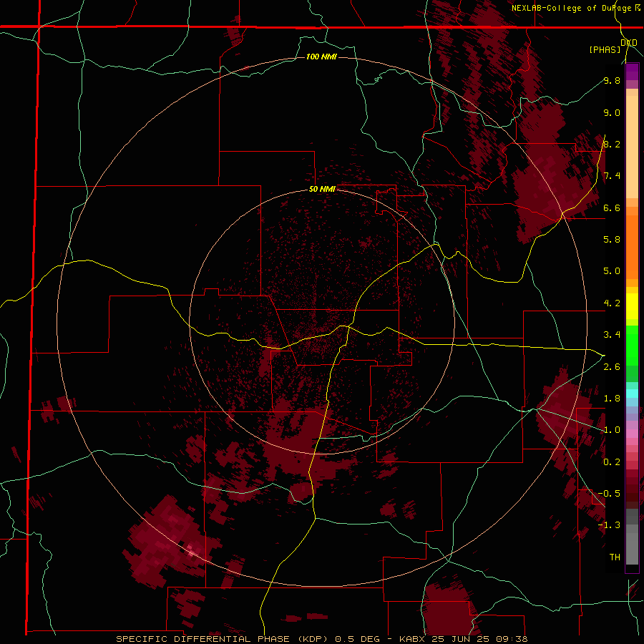Click the 9.8 value on color scale
This screenshot has height=644, width=644.
(x=612, y=80)
